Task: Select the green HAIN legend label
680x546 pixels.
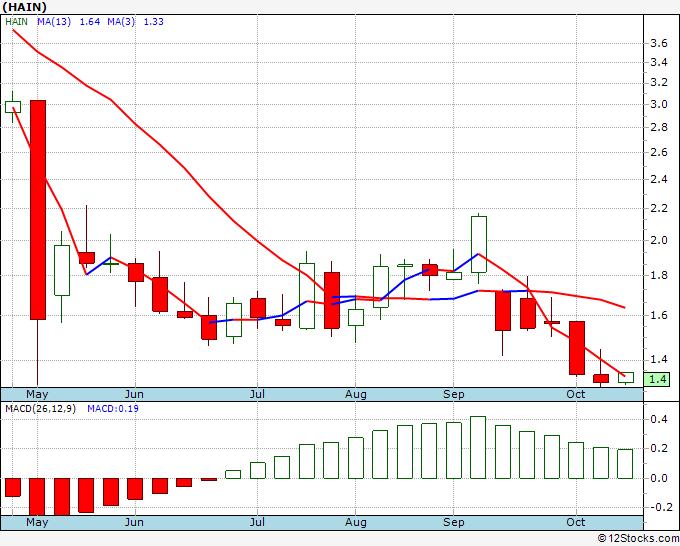Action: pos(16,22)
